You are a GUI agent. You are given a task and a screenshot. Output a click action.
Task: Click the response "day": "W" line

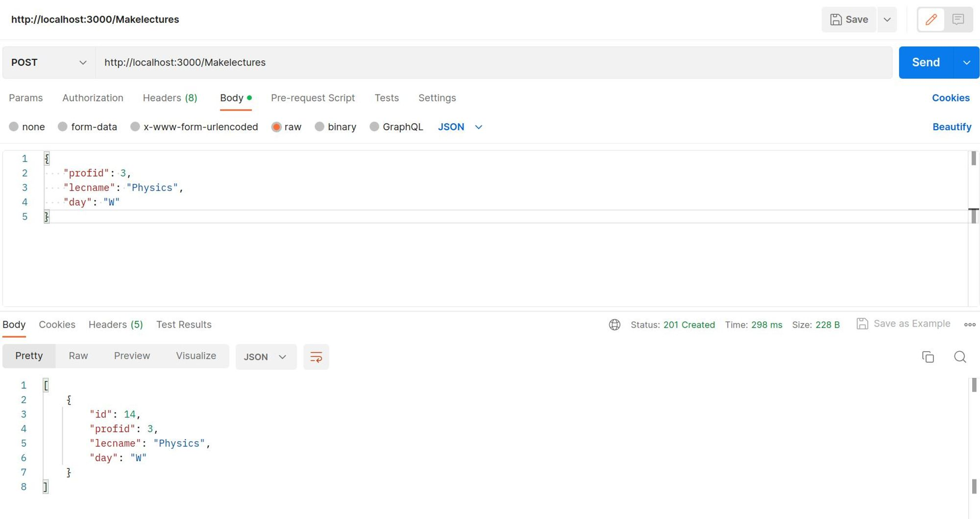pos(118,458)
